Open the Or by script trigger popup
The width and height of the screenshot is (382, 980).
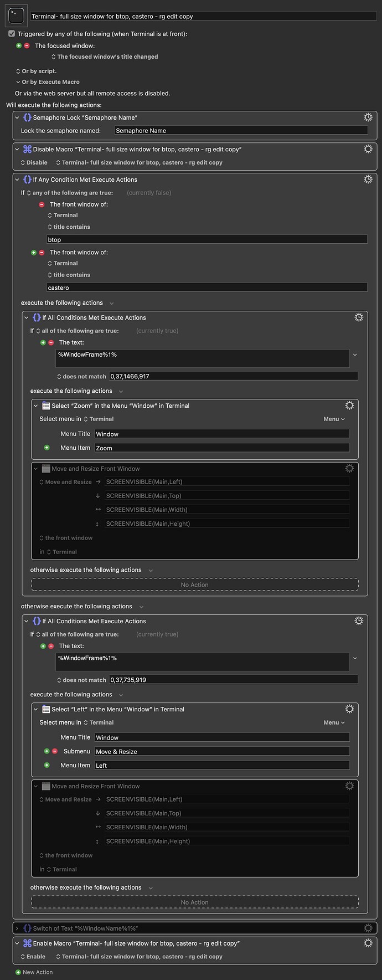pyautogui.click(x=36, y=71)
